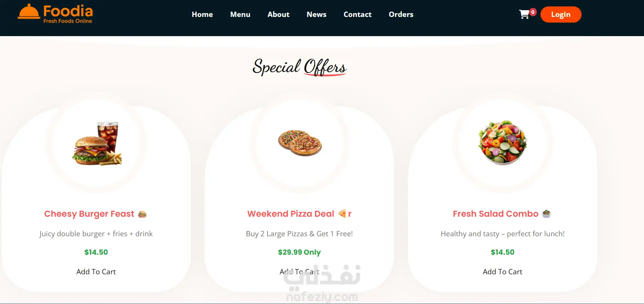This screenshot has width=644, height=304.
Task: Go to the Home page
Action: pos(202,14)
